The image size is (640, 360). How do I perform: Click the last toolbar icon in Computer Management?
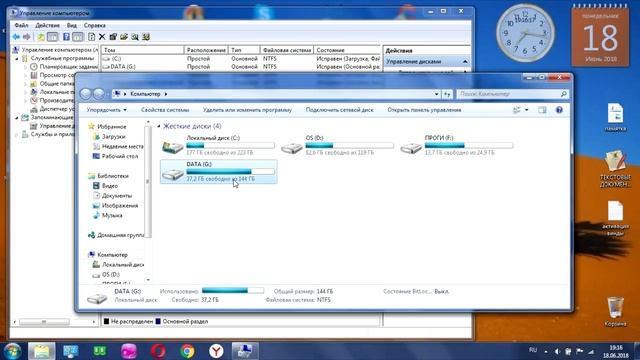146,37
